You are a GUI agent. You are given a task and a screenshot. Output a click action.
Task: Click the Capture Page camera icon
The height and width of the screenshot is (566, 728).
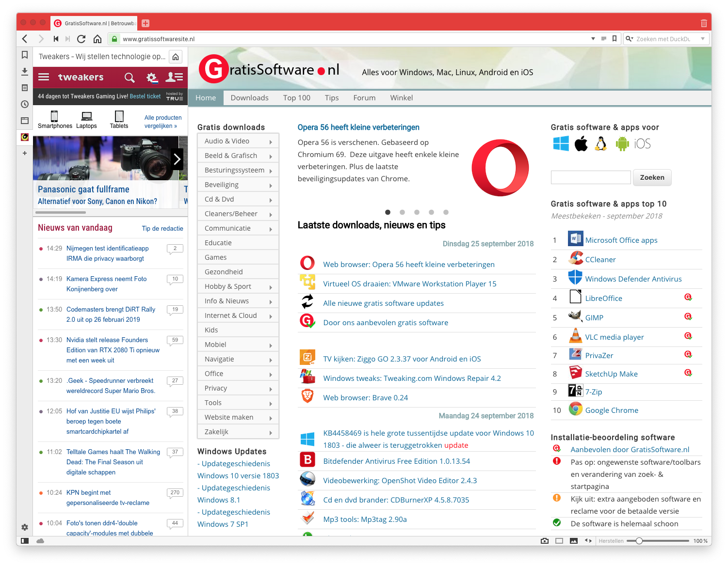click(x=545, y=541)
